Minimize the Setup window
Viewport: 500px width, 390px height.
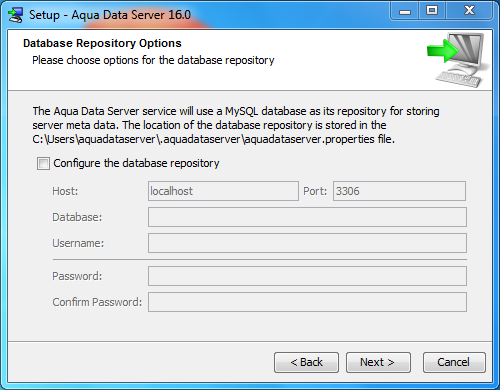point(405,11)
